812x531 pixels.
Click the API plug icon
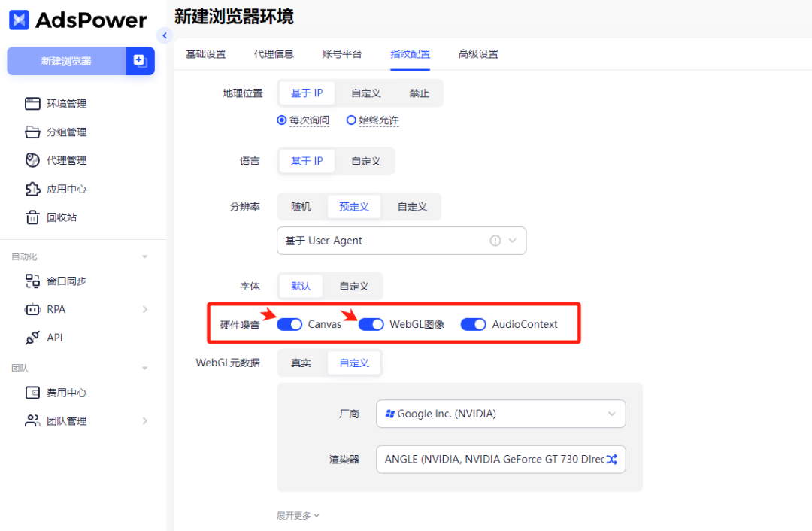coord(32,338)
